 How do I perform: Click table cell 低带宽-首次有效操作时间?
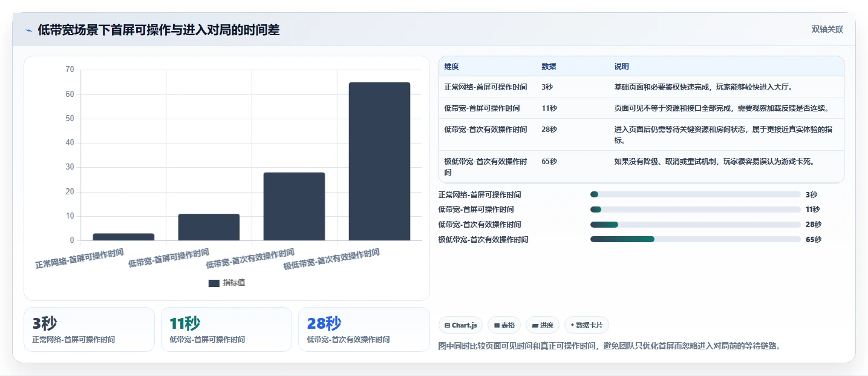point(486,130)
